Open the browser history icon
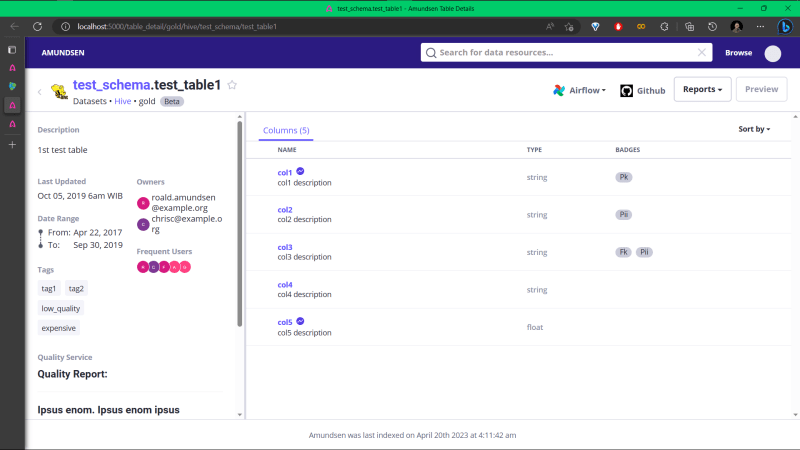Viewport: 800px width, 450px height. tap(712, 27)
